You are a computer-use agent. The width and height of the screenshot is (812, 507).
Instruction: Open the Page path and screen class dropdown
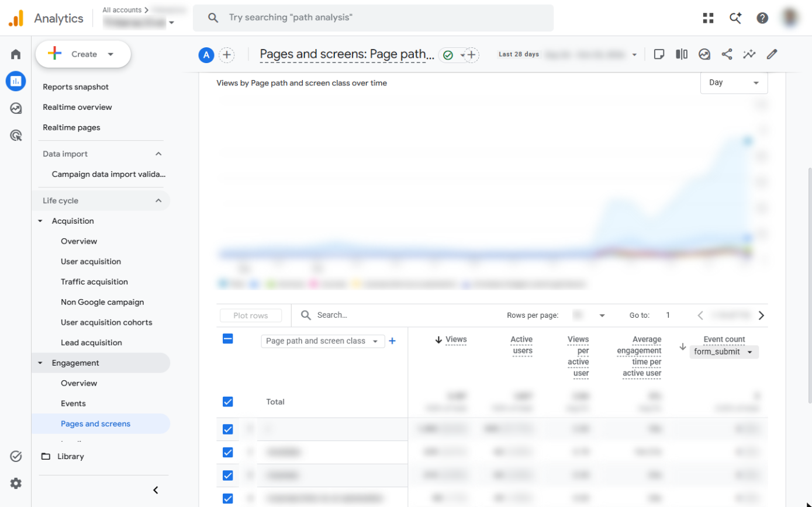click(323, 341)
